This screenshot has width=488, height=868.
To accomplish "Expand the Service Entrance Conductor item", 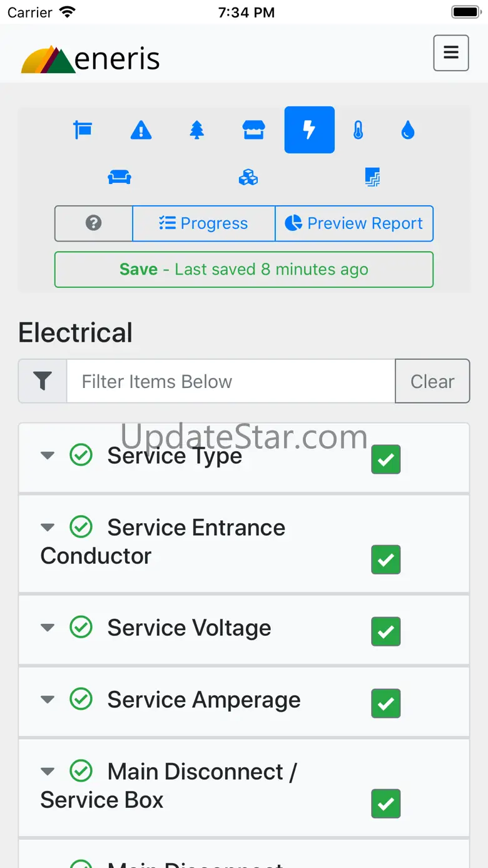I will click(48, 528).
